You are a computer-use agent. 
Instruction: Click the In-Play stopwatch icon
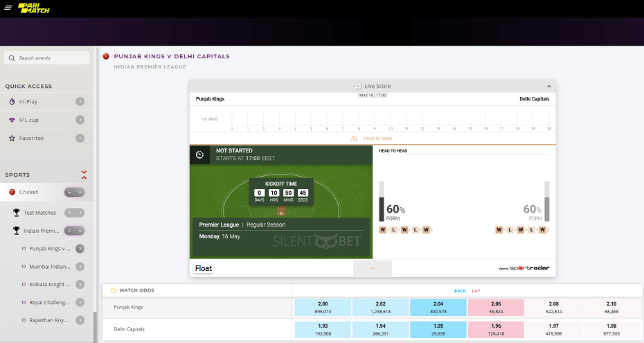pyautogui.click(x=12, y=101)
